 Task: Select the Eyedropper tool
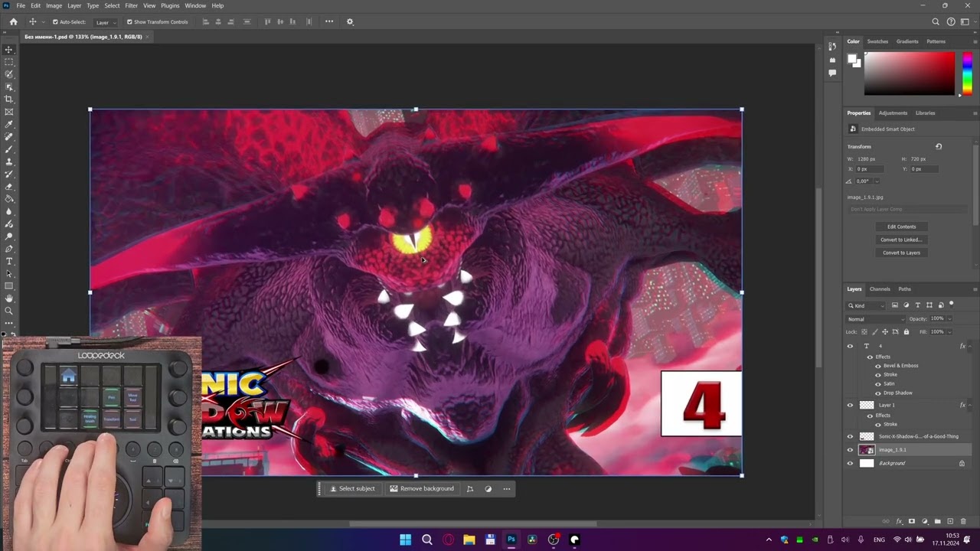pos(9,124)
